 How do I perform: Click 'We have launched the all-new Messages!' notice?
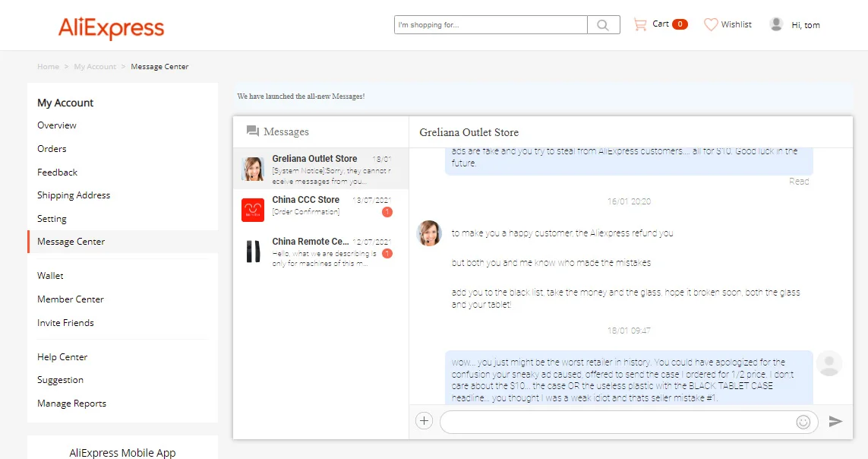[301, 97]
